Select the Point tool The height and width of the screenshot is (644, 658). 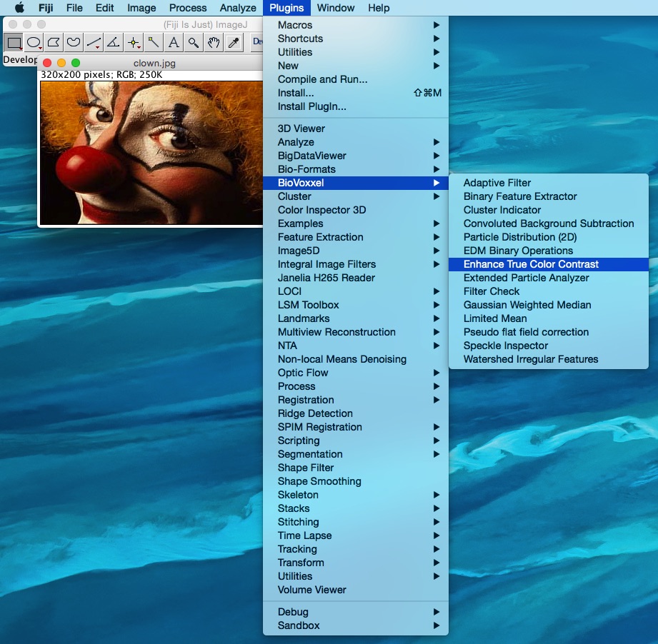pyautogui.click(x=132, y=42)
